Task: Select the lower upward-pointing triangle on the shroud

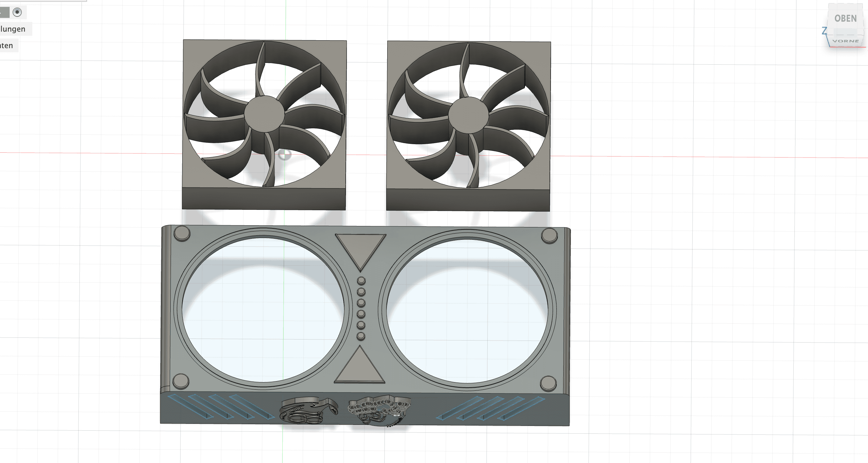Action: point(360,365)
